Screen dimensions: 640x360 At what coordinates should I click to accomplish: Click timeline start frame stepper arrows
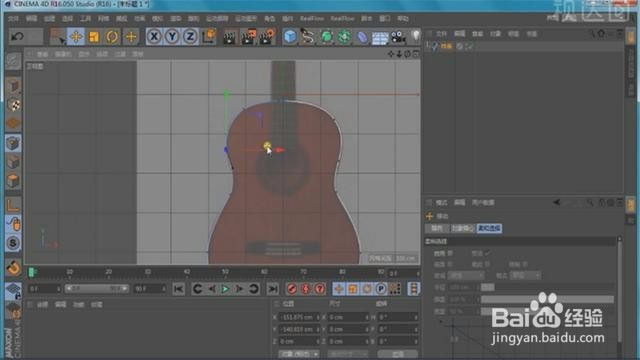point(58,289)
